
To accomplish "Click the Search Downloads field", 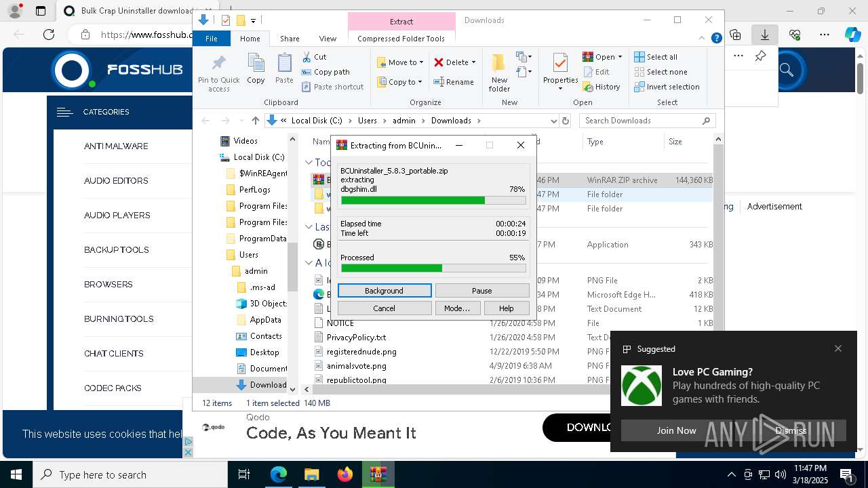I will click(647, 121).
